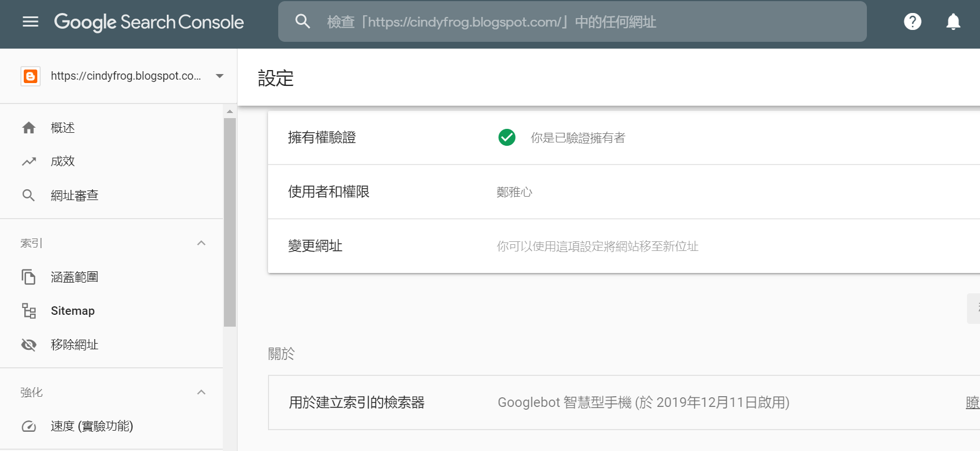Click the 用於建立索引的檢索器 row
Viewport: 980px width, 451px height.
tap(624, 402)
